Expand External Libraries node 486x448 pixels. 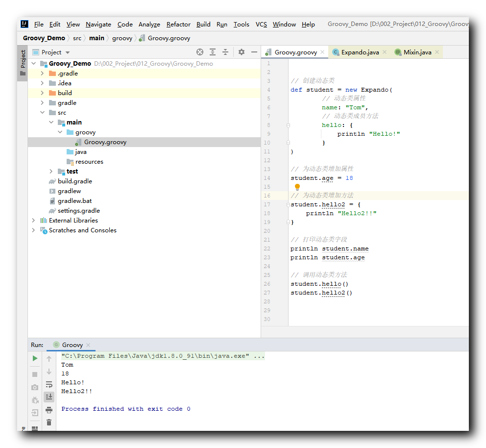pyautogui.click(x=33, y=221)
